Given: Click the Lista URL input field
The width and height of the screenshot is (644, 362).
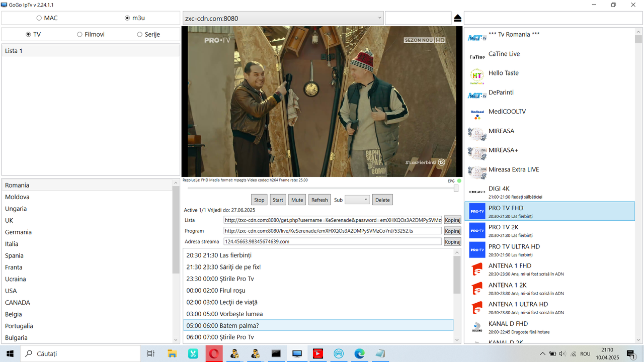Looking at the screenshot, I should click(x=333, y=220).
